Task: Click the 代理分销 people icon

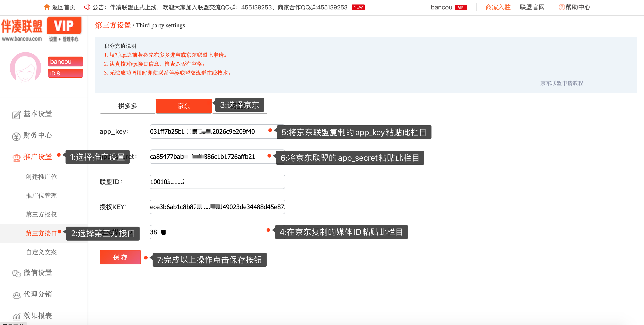Action: [x=16, y=295]
